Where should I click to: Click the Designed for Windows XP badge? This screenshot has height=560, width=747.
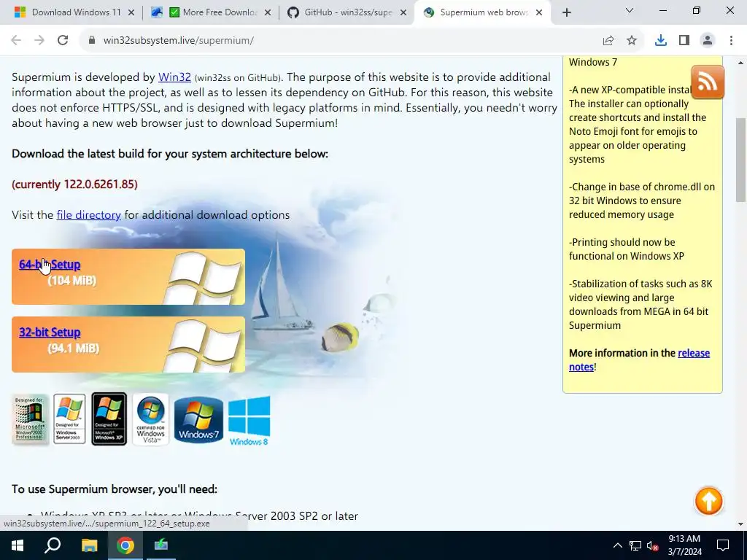click(x=109, y=419)
